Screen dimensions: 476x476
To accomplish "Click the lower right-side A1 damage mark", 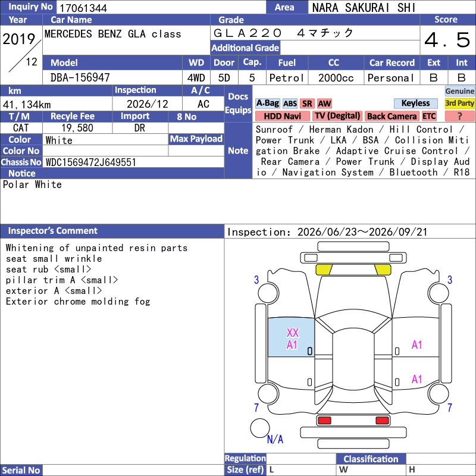I will 417,379.
